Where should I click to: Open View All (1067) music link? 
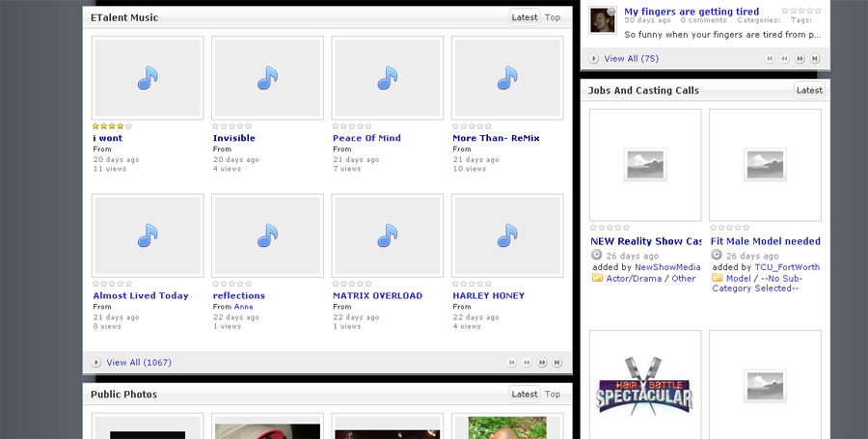pyautogui.click(x=139, y=363)
